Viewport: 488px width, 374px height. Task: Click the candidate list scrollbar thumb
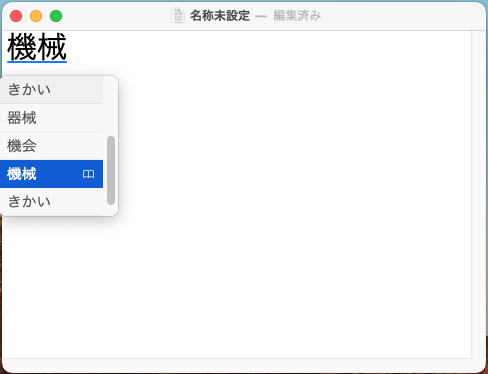111,170
